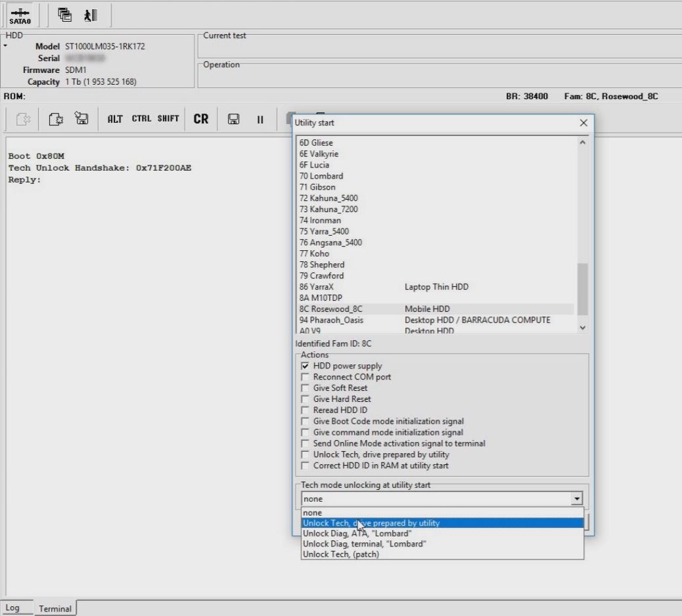The width and height of the screenshot is (682, 616).
Task: Enable the Give Soft Reset checkbox
Action: [305, 388]
